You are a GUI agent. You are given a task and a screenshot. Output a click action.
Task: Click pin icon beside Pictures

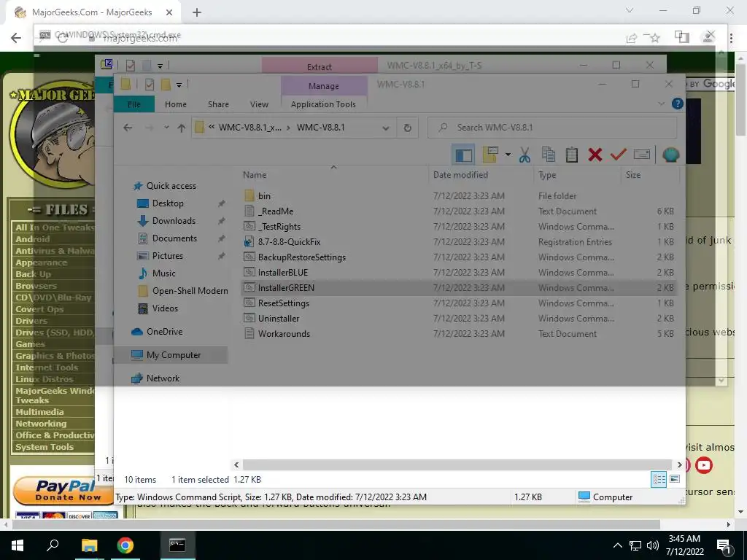pos(221,256)
